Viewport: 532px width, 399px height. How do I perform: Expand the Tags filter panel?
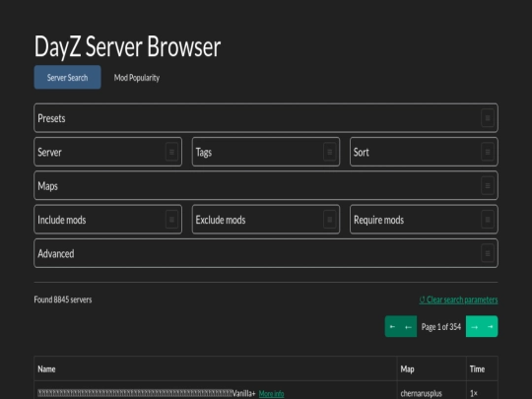266,152
